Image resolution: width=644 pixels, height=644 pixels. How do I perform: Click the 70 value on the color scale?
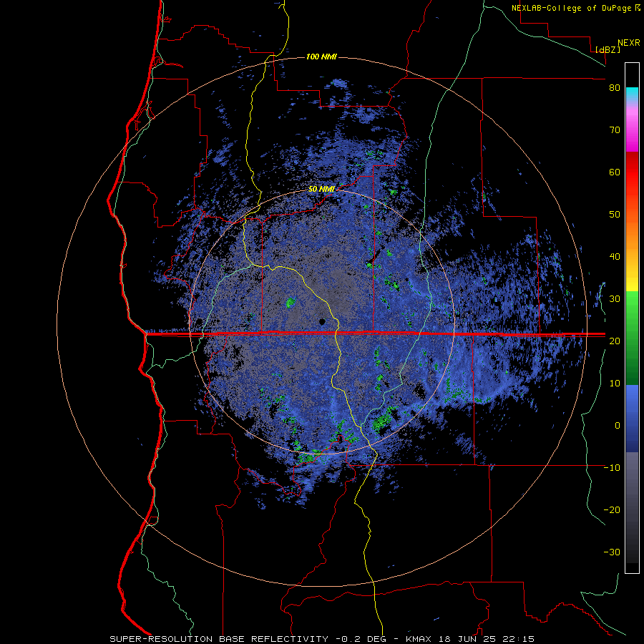tap(615, 130)
